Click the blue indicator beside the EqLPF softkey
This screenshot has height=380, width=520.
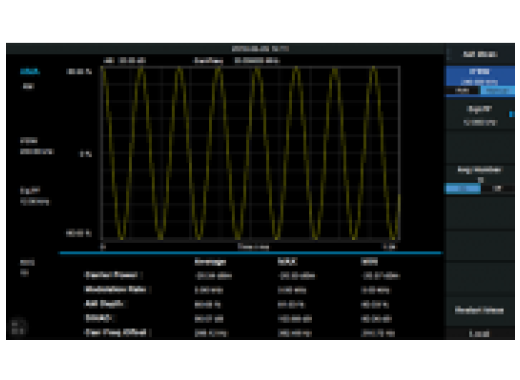coord(512,114)
